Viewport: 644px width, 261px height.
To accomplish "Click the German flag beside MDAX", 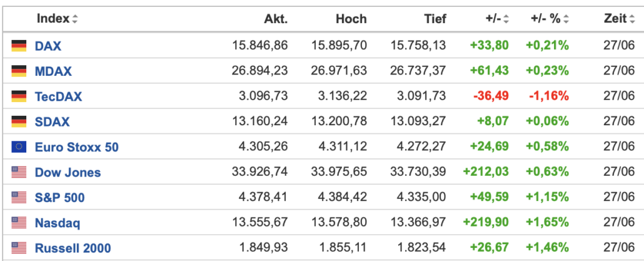I will (19, 71).
